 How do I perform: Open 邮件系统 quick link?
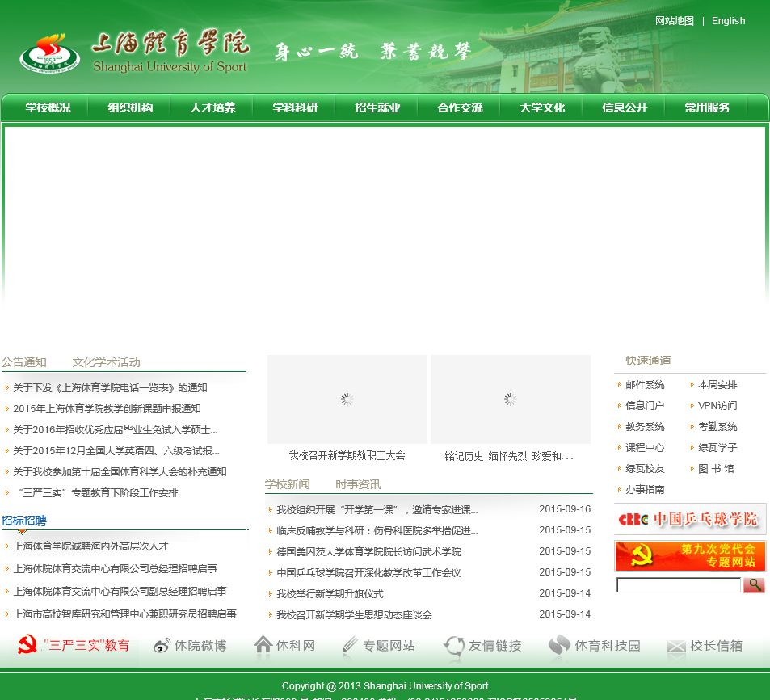[x=645, y=385]
